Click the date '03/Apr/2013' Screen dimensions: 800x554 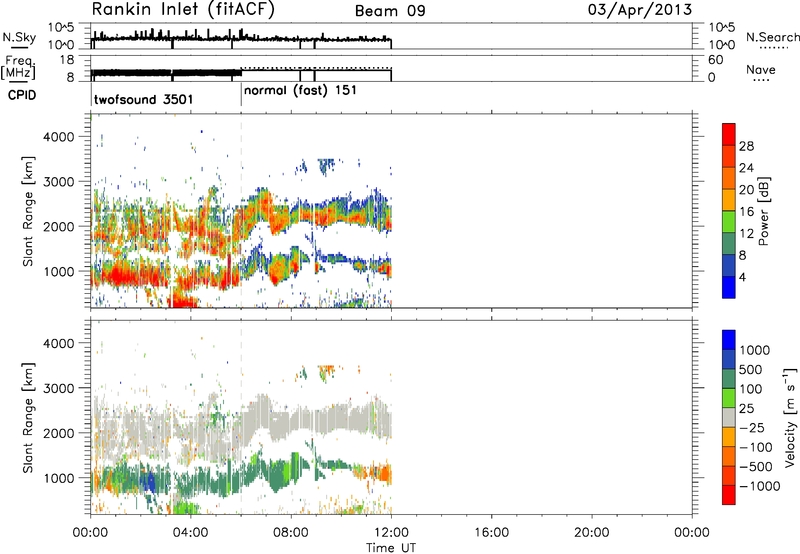[640, 10]
